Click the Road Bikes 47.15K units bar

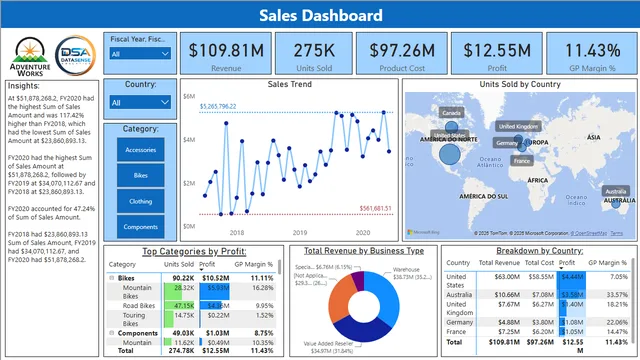(x=179, y=306)
